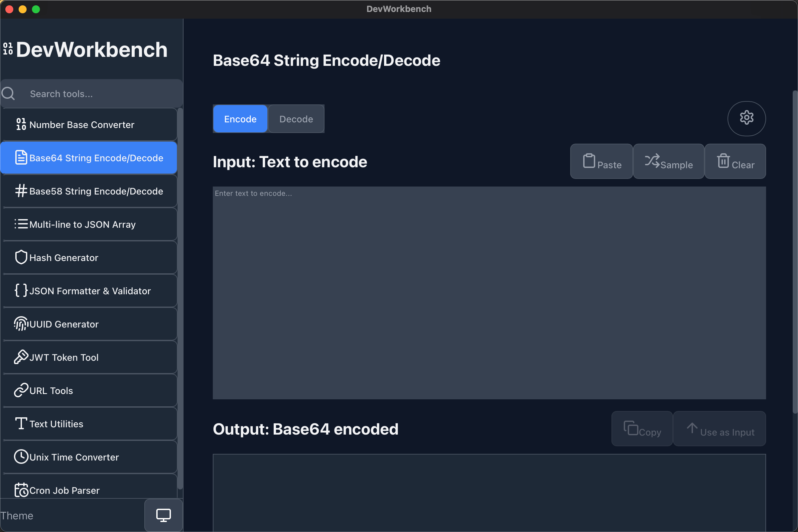Image resolution: width=798 pixels, height=532 pixels.
Task: Click the Text Utilities T icon
Action: (x=21, y=423)
